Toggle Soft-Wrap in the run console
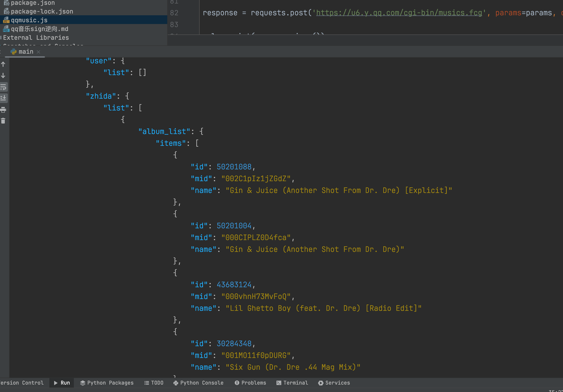 click(3, 87)
